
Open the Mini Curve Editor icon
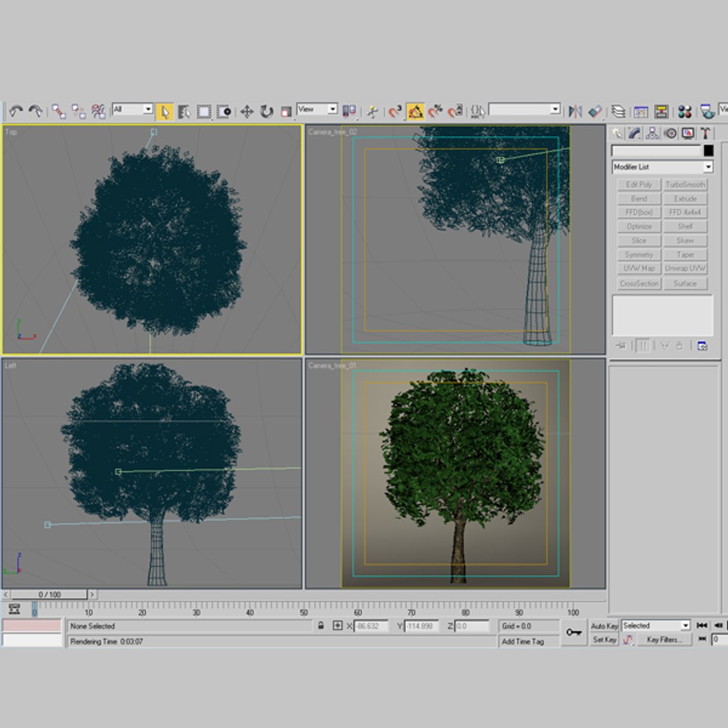point(14,609)
